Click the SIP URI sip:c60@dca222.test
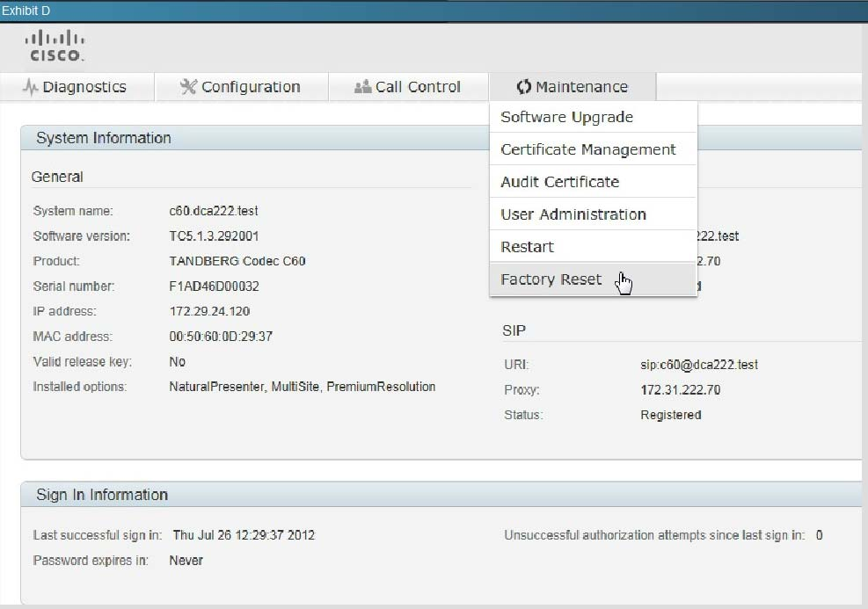The height and width of the screenshot is (609, 868). tap(698, 365)
